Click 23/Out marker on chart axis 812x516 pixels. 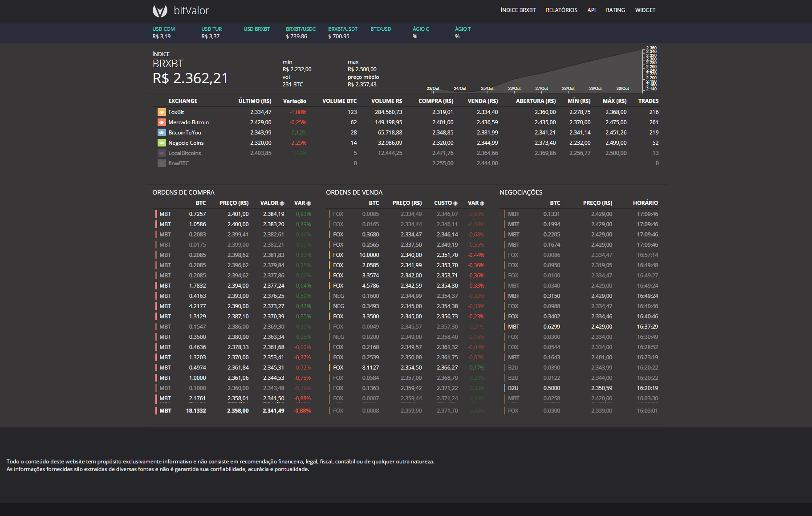(433, 89)
